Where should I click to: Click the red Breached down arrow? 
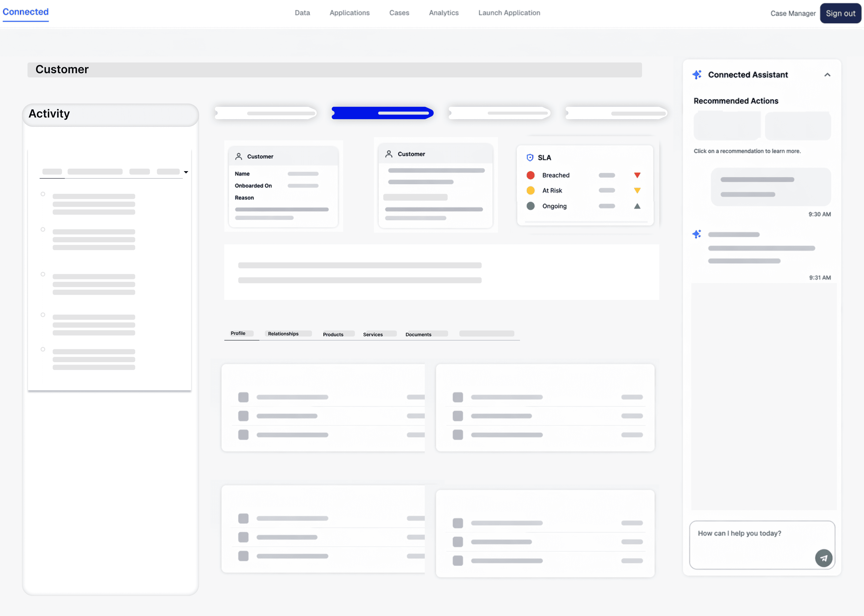[x=637, y=175]
